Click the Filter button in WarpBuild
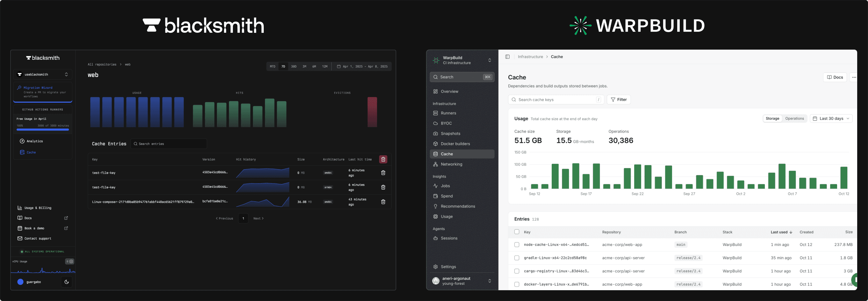The image size is (868, 301). [619, 100]
